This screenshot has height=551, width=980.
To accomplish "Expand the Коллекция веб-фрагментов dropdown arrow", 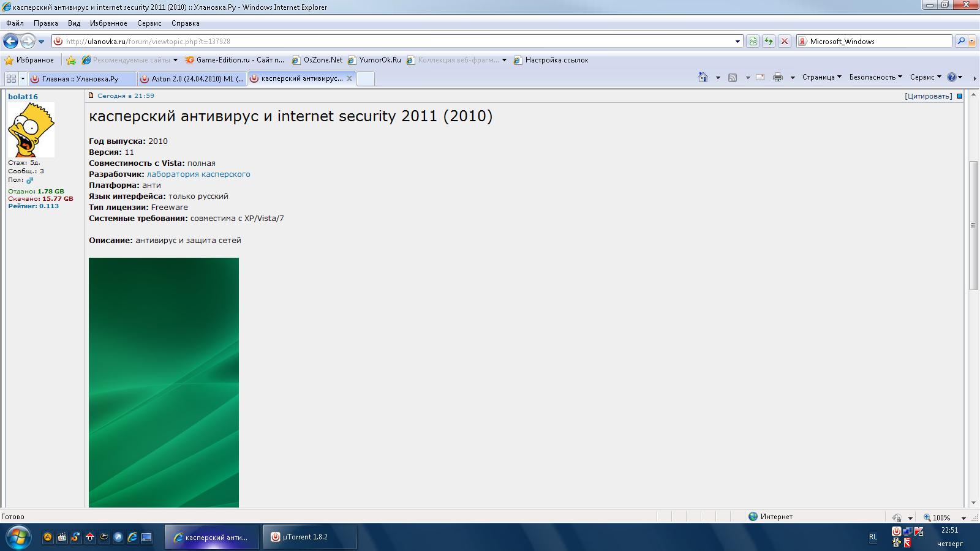I will [504, 60].
